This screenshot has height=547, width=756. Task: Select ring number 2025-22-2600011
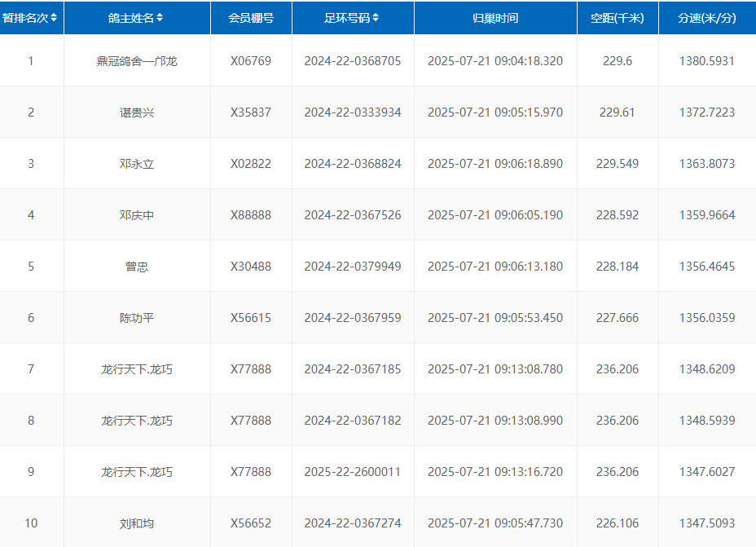pos(352,472)
